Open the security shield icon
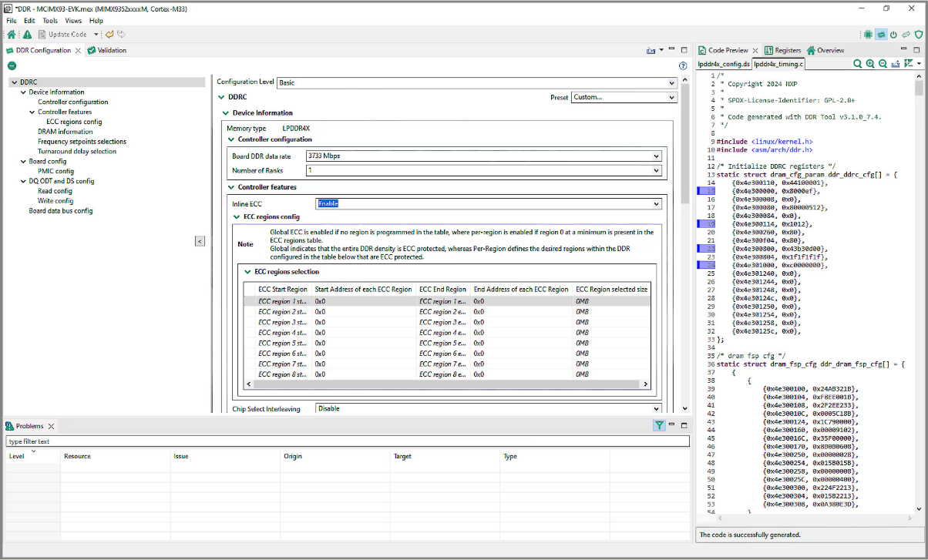928x560 pixels. pos(918,34)
